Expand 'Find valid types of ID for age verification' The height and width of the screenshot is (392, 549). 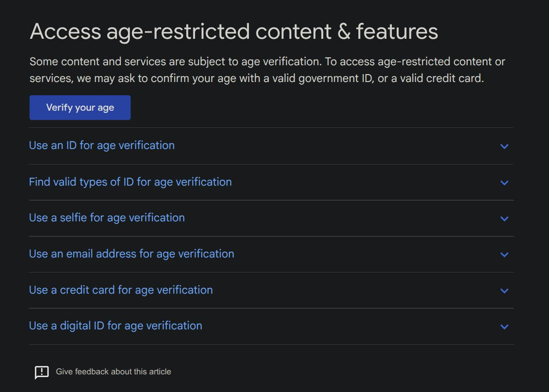point(130,182)
